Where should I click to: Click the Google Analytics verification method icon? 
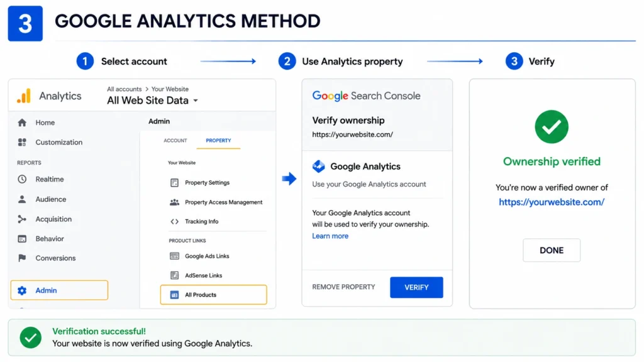point(318,166)
